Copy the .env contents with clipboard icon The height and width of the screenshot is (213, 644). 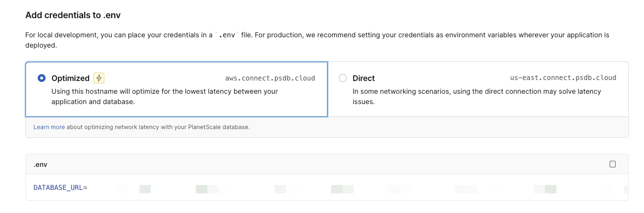(612, 164)
